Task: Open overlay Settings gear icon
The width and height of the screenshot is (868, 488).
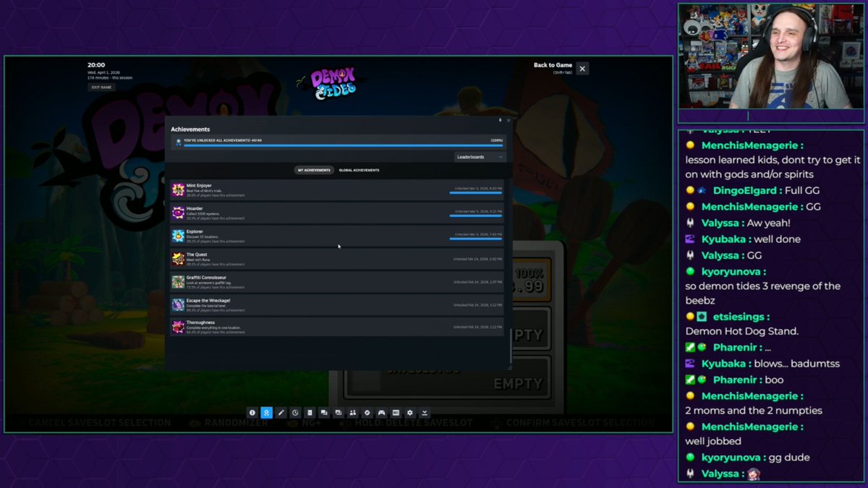Action: (x=410, y=413)
